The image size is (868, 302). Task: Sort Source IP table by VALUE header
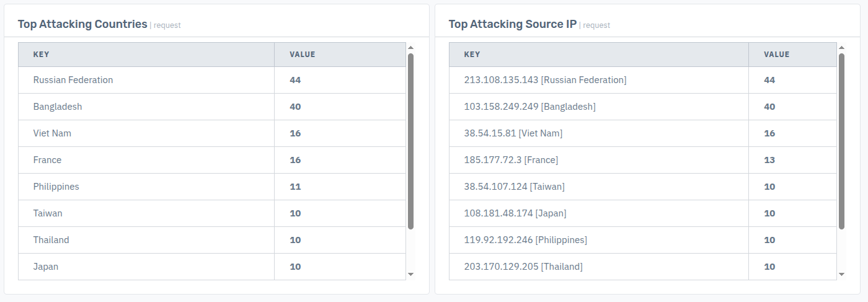777,55
